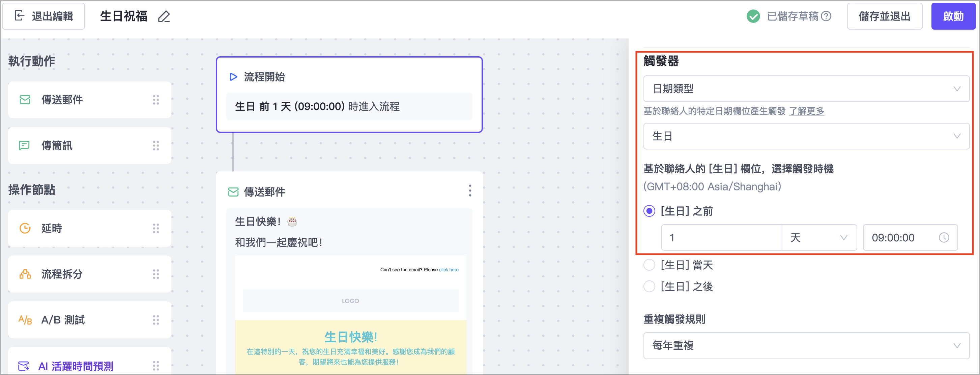Click the clock icon in the time field
Screen dimensions: 980x375
944,238
